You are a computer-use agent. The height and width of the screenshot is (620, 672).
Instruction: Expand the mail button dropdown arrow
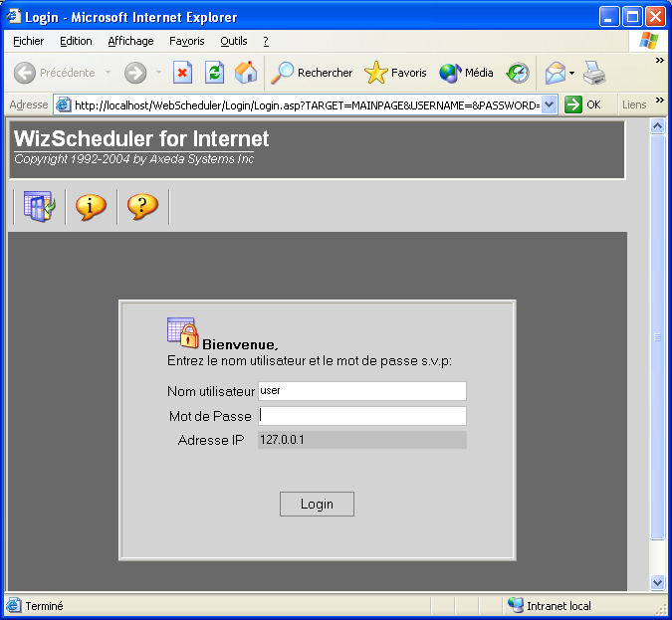coord(571,73)
